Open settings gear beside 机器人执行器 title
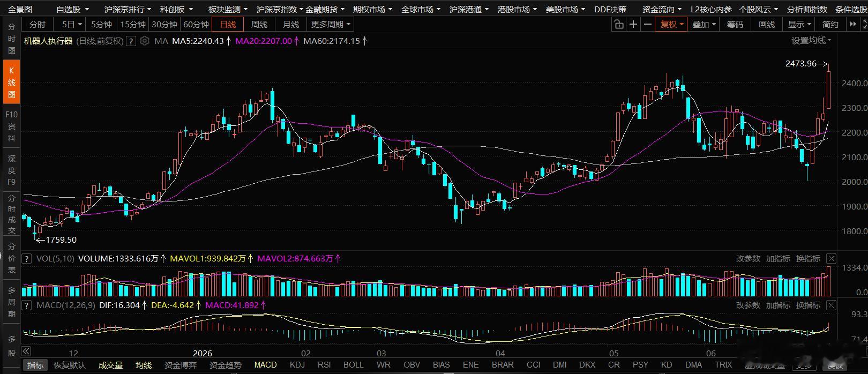The height and width of the screenshot is (374, 868). [144, 41]
